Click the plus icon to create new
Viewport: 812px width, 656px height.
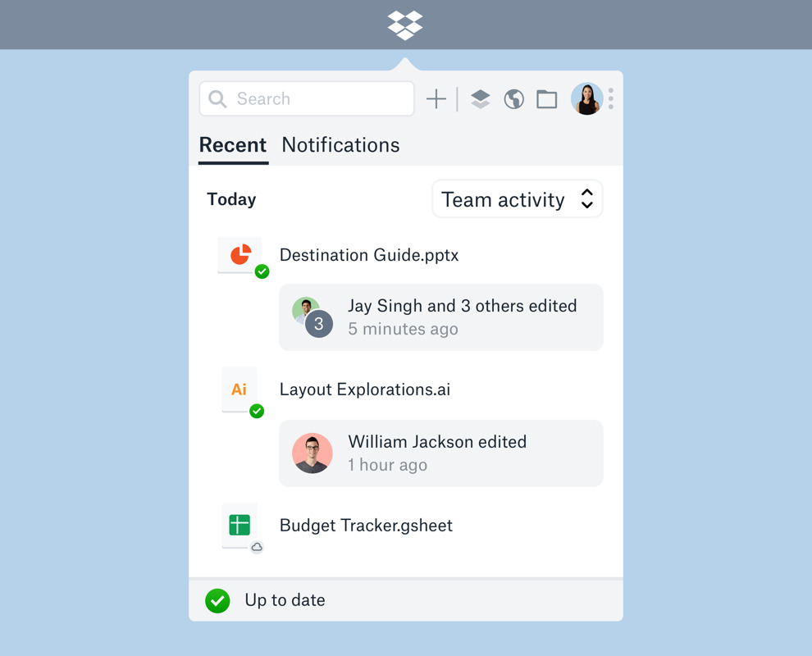pos(436,99)
